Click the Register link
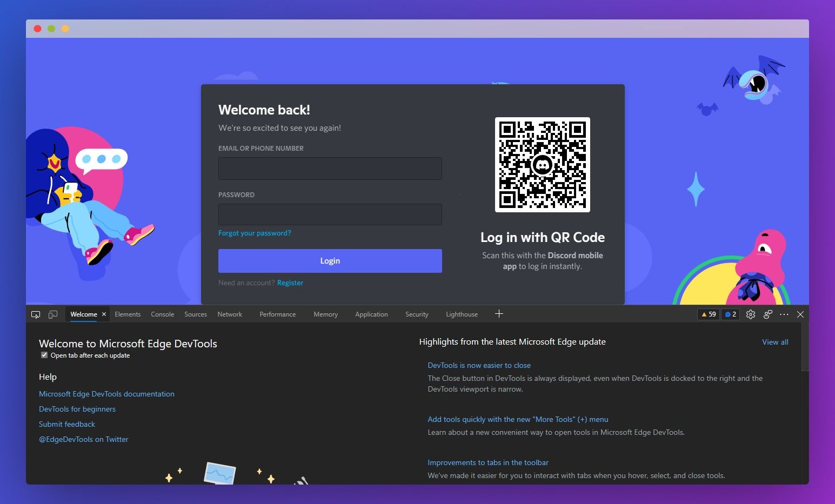 290,283
